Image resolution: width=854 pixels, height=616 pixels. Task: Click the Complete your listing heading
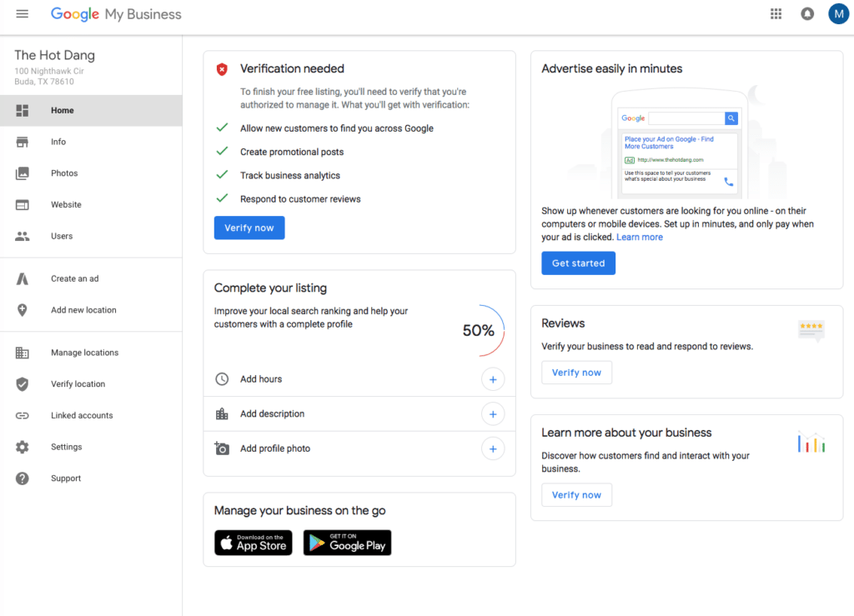270,288
